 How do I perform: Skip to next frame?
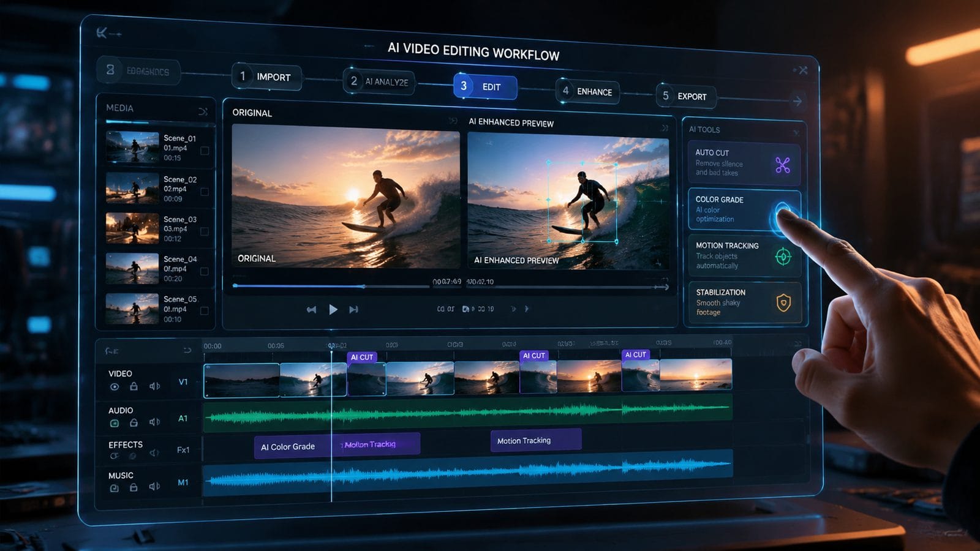tap(353, 310)
